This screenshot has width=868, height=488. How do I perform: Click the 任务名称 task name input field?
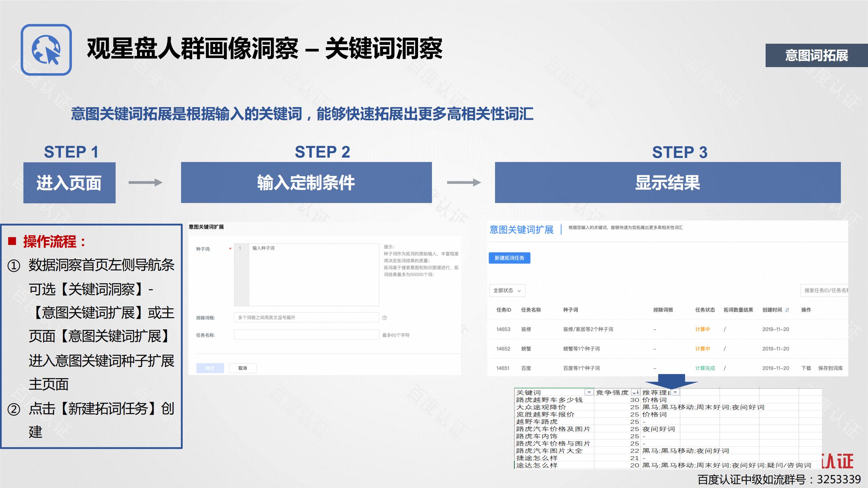307,335
